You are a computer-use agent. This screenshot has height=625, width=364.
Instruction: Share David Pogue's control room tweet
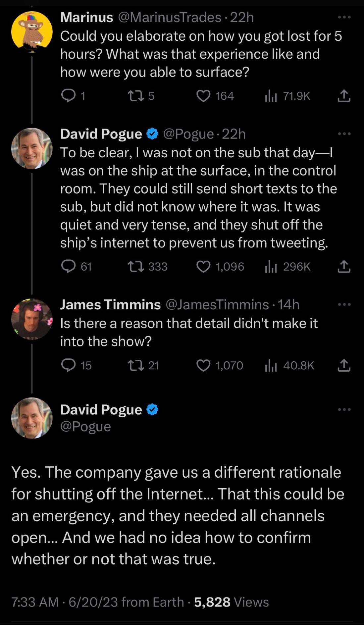[x=344, y=267]
